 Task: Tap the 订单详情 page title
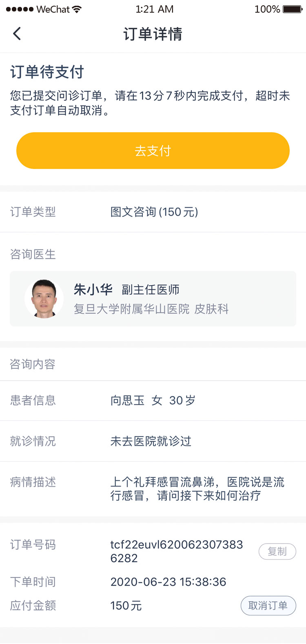153,34
